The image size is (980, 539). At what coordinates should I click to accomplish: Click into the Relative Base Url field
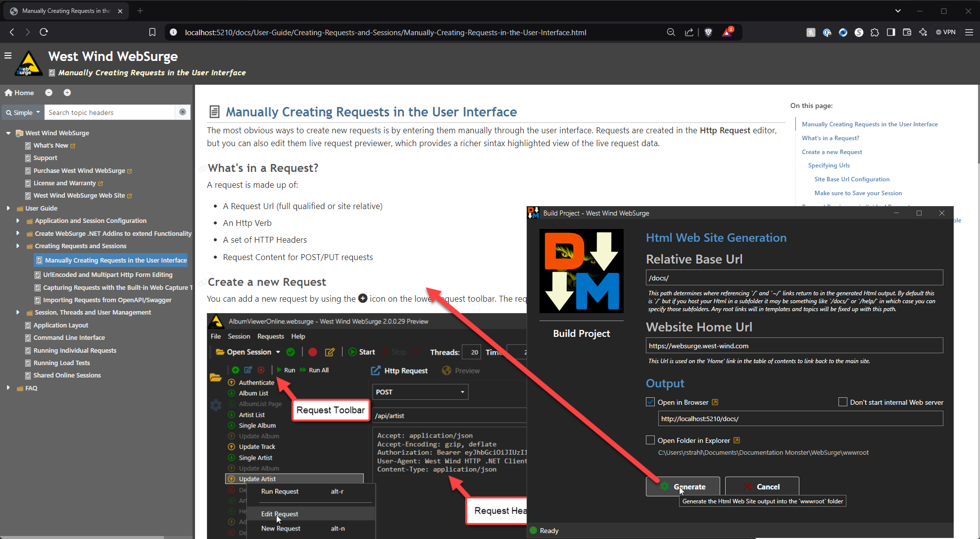pyautogui.click(x=794, y=277)
